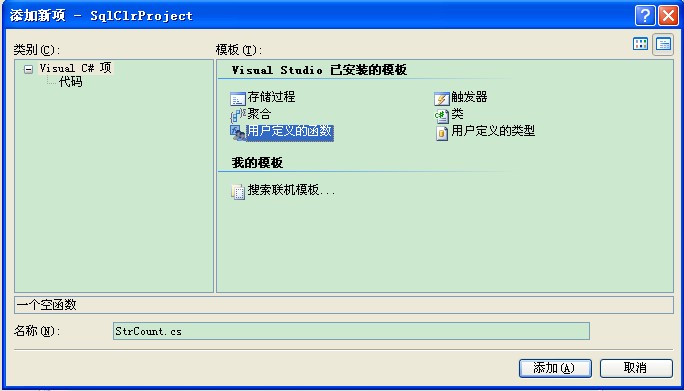Click the 类 template label
The width and height of the screenshot is (684, 391).
457,114
